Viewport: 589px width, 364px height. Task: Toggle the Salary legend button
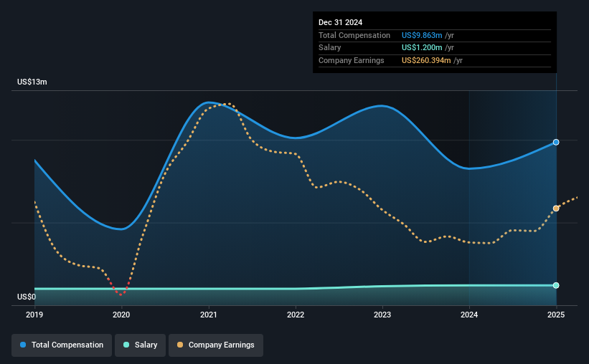140,345
